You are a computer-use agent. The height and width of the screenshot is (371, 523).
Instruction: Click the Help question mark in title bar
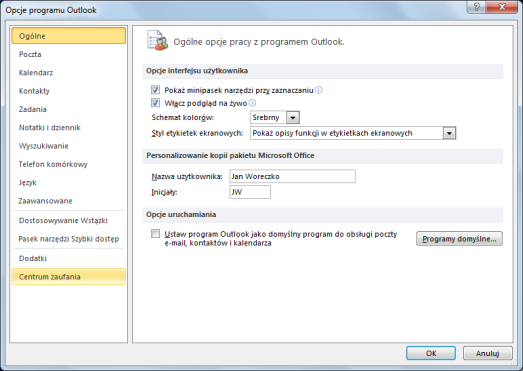point(477,7)
